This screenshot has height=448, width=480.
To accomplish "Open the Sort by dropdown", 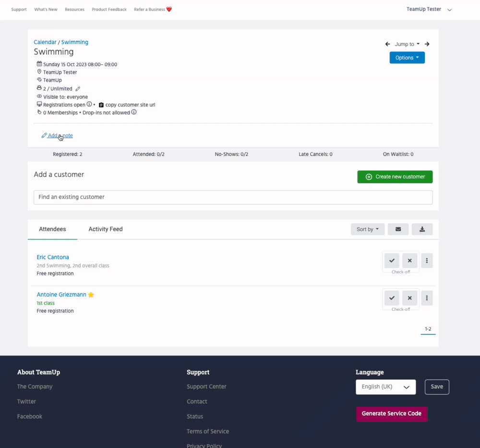I will [x=368, y=229].
